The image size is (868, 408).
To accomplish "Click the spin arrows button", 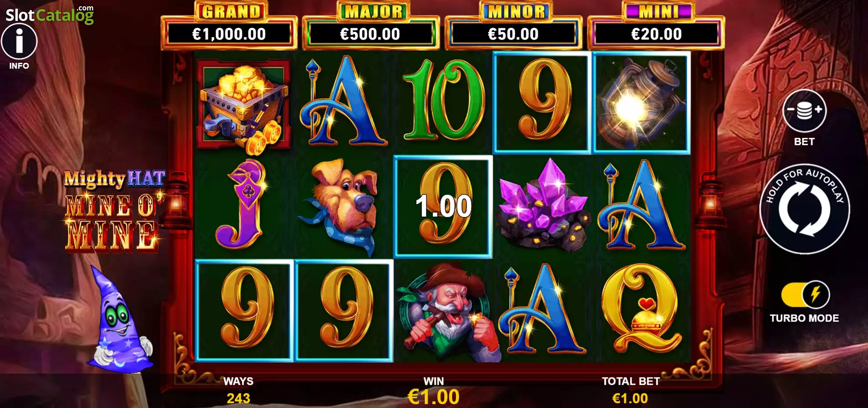I will (804, 209).
